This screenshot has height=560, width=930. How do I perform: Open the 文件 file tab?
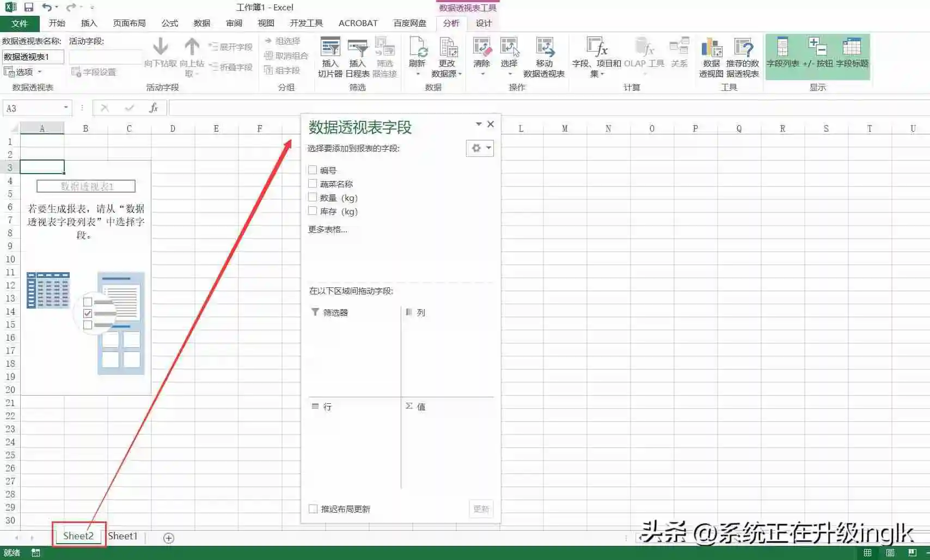[x=20, y=23]
